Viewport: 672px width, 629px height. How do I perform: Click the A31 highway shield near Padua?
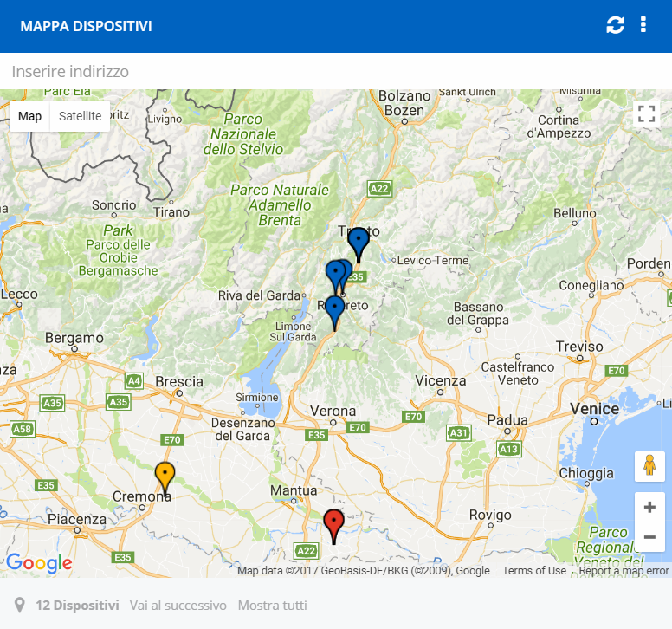pyautogui.click(x=459, y=433)
